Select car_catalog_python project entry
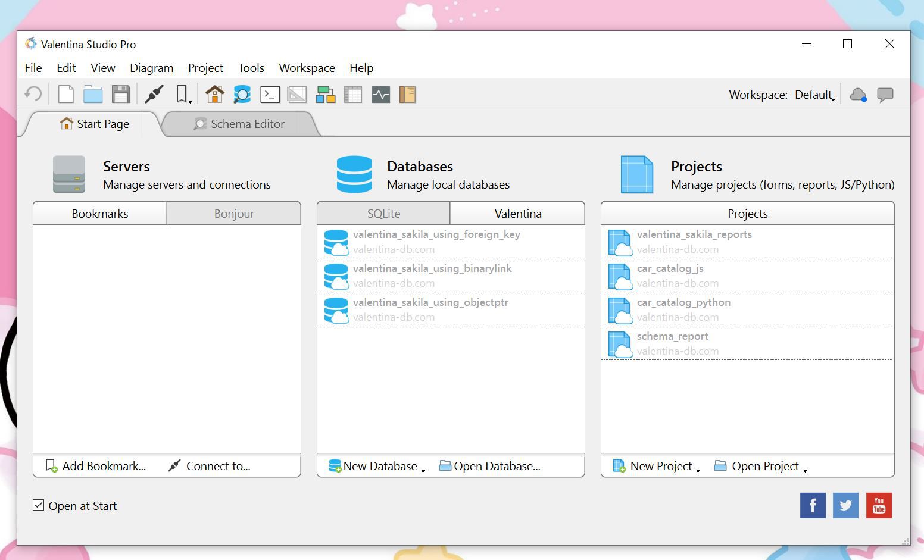Viewport: 924px width, 560px height. click(x=747, y=309)
